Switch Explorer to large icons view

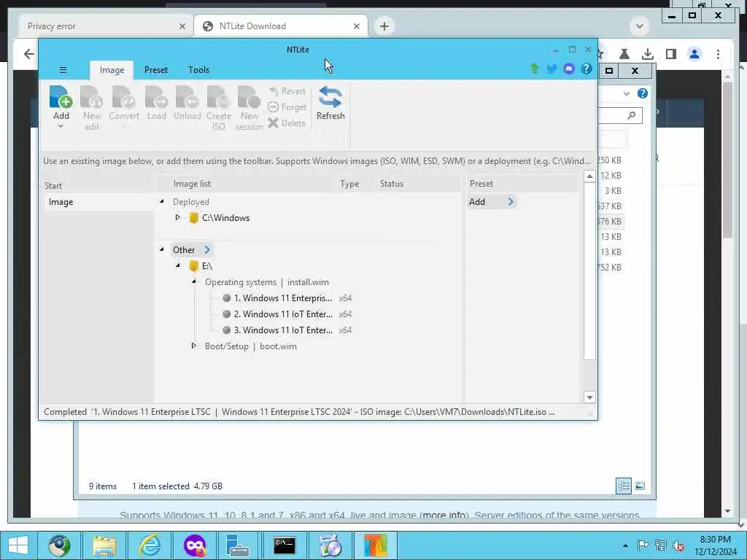coord(640,486)
